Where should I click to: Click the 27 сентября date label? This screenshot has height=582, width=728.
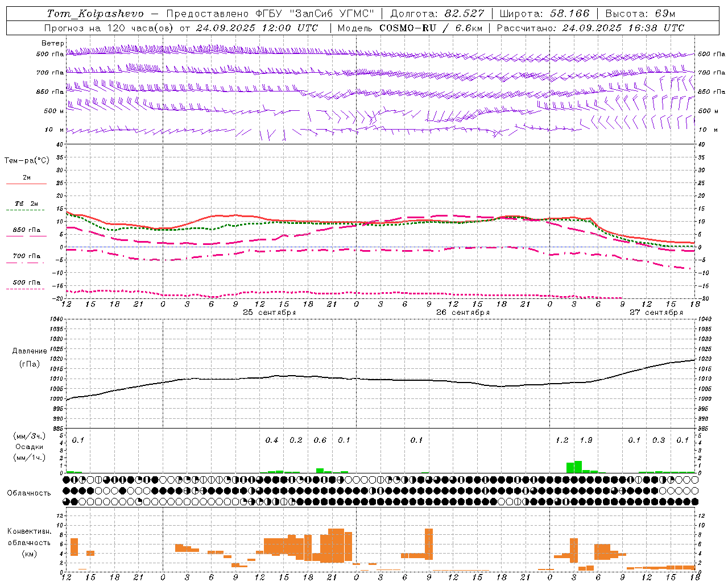pos(656,313)
